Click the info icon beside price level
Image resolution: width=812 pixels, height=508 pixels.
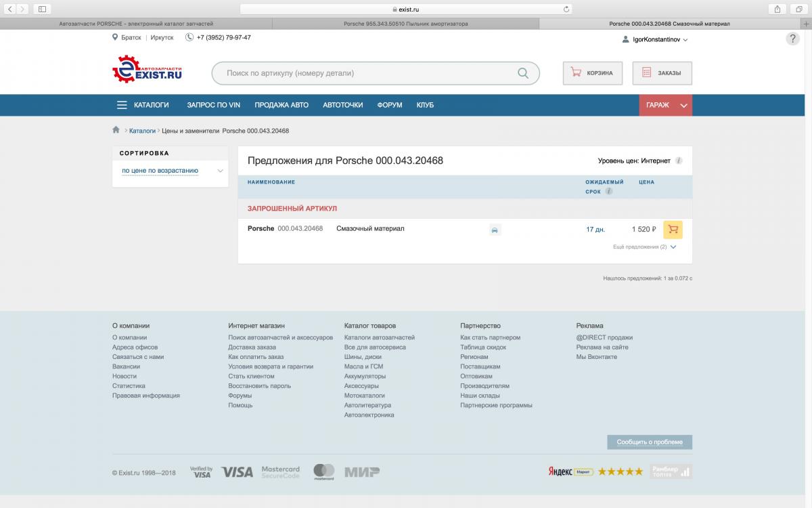click(x=679, y=161)
